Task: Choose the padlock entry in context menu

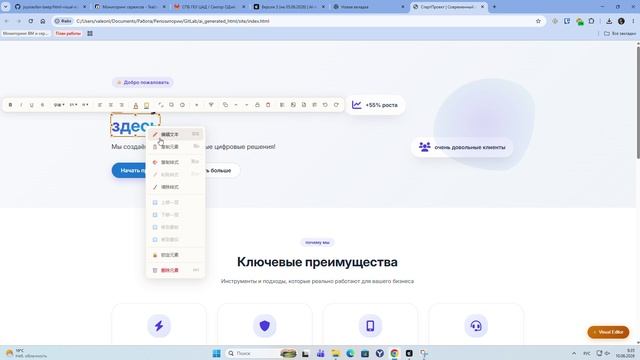Action: [x=176, y=255]
